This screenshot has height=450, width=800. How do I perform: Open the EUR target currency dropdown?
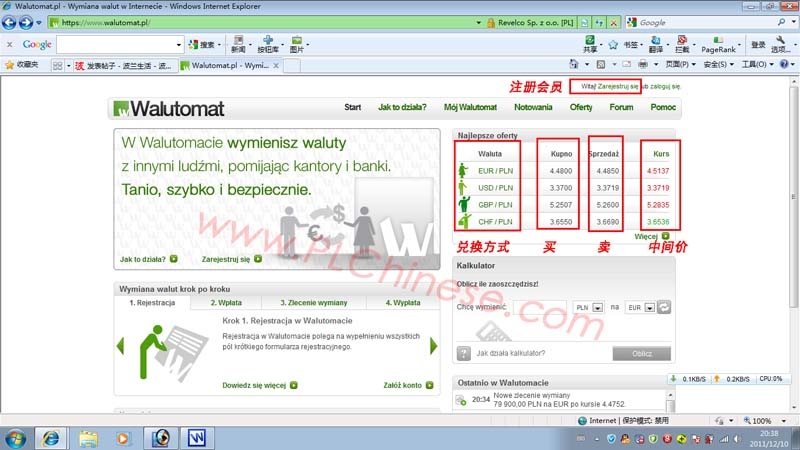click(649, 308)
